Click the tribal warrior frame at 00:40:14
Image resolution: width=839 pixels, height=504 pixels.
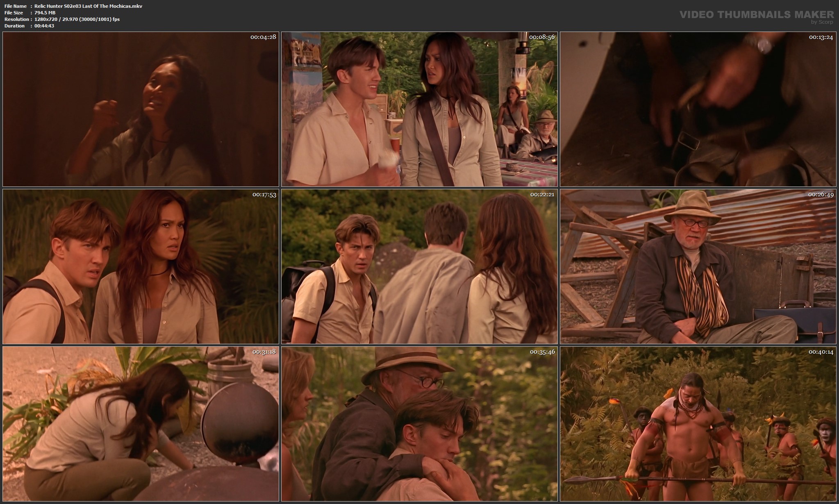pyautogui.click(x=698, y=424)
